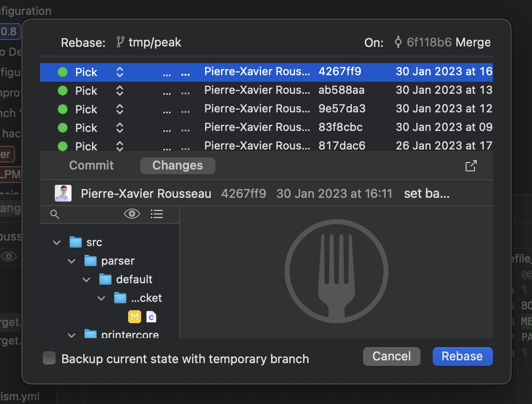Collapse the parser folder
The width and height of the screenshot is (532, 404).
[x=72, y=261]
